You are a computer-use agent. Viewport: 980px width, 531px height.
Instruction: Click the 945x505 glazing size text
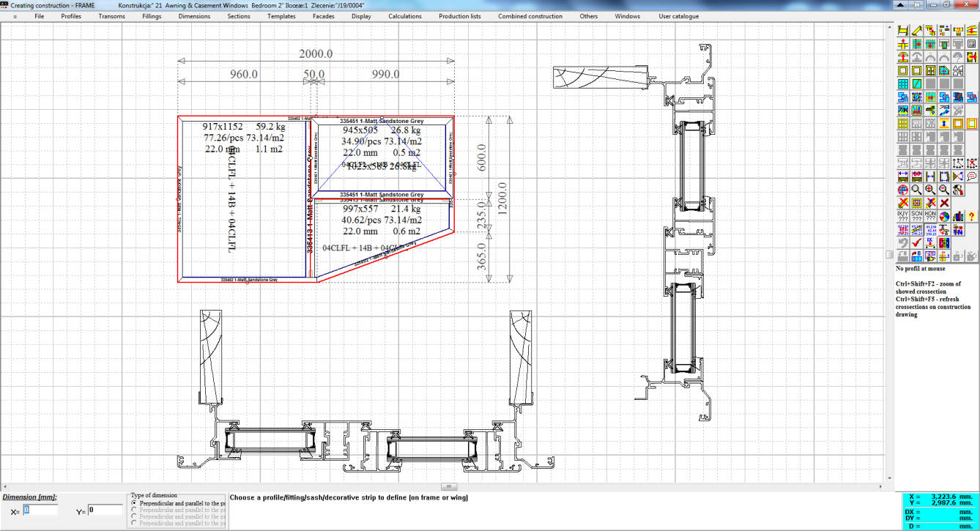[x=360, y=130]
